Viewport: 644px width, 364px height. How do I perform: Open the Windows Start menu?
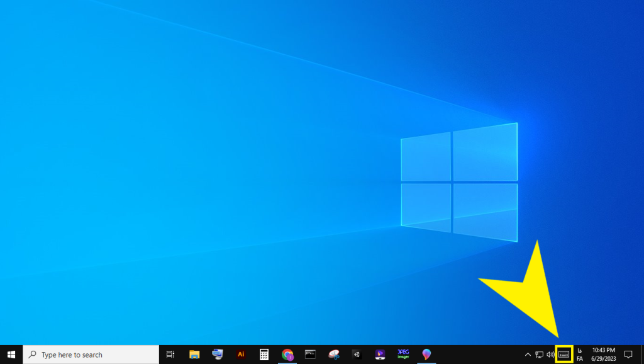point(11,355)
